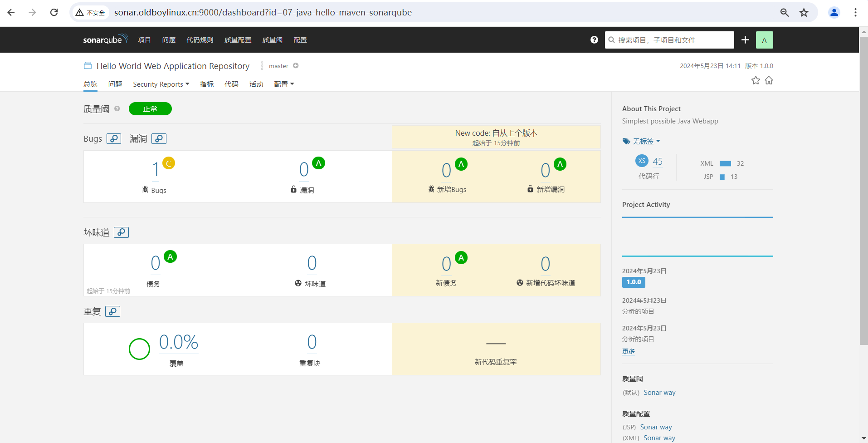Screen dimensions: 868x443
Task: Switch to the project 问题 tab
Action: click(115, 84)
